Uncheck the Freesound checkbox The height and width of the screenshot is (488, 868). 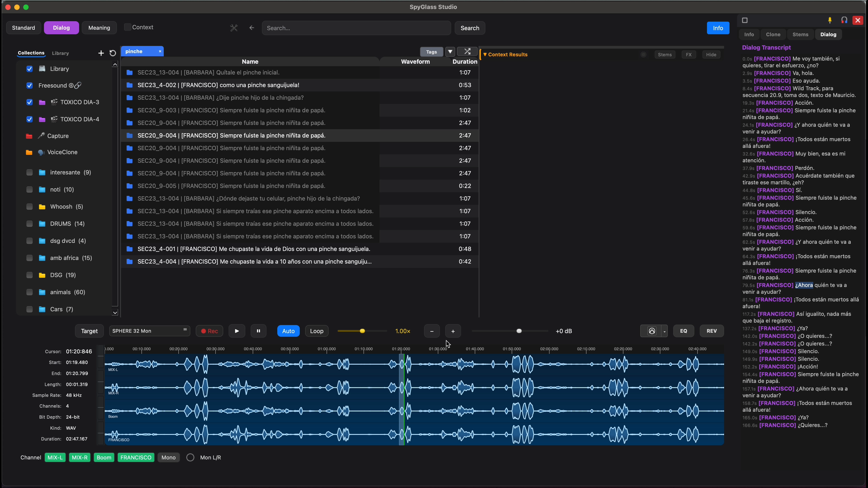(30, 86)
